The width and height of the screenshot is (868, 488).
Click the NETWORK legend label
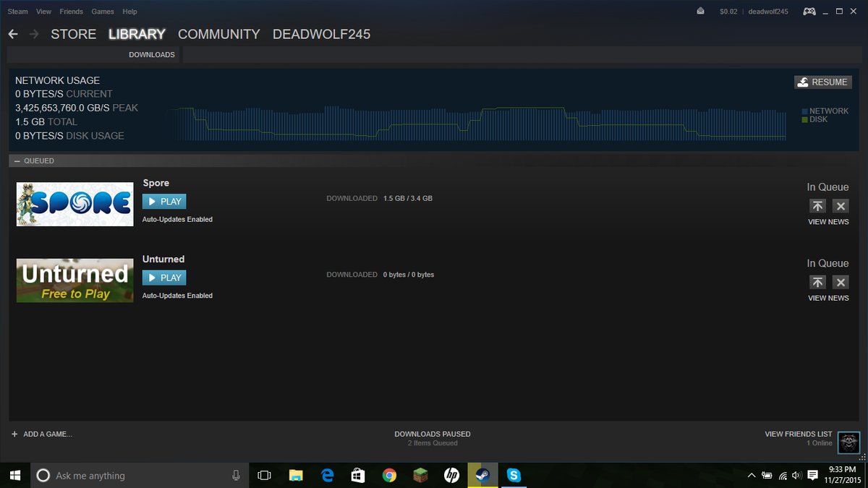pos(829,111)
